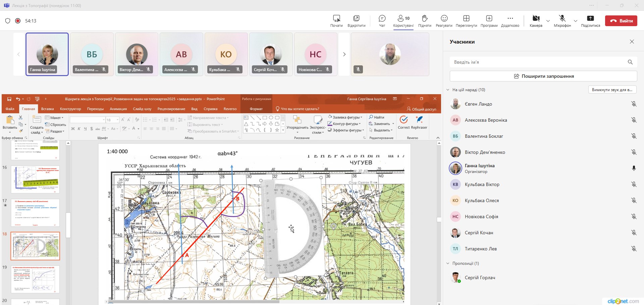The height and width of the screenshot is (305, 644).
Task: Collapse the 'Пропозиції (1)' section
Action: pyautogui.click(x=448, y=263)
